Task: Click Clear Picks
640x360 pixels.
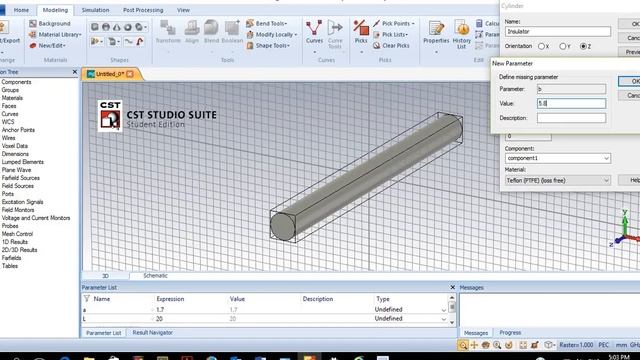Action: coord(391,46)
